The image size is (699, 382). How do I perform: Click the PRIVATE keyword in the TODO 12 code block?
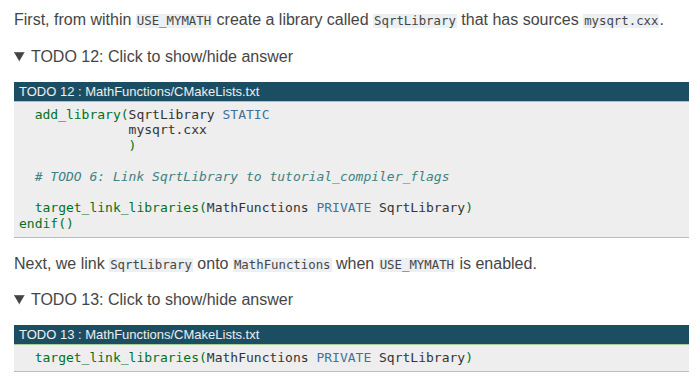pyautogui.click(x=344, y=208)
